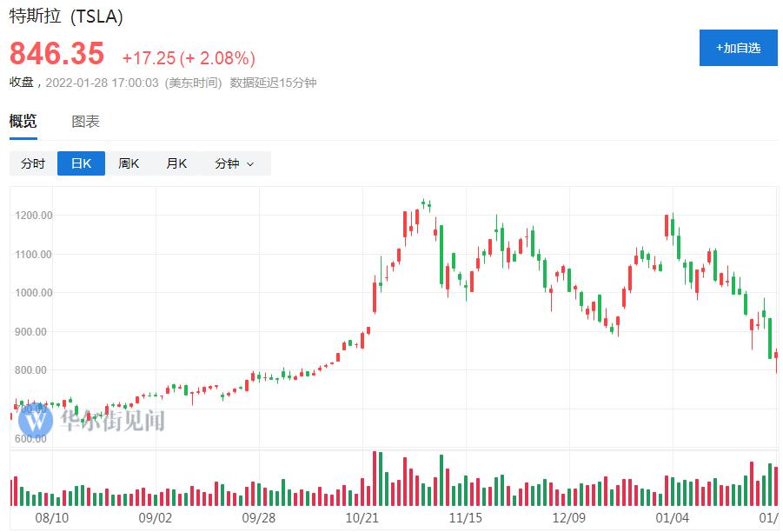The width and height of the screenshot is (783, 532).
Task: Add TSLA to watchlist with 加自选
Action: [x=738, y=48]
